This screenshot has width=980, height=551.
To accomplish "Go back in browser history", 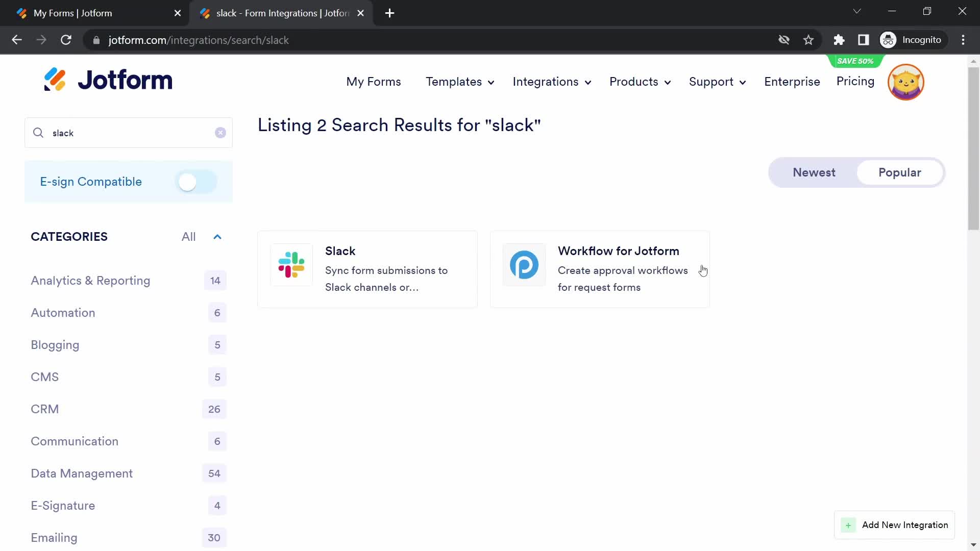I will coord(17,40).
